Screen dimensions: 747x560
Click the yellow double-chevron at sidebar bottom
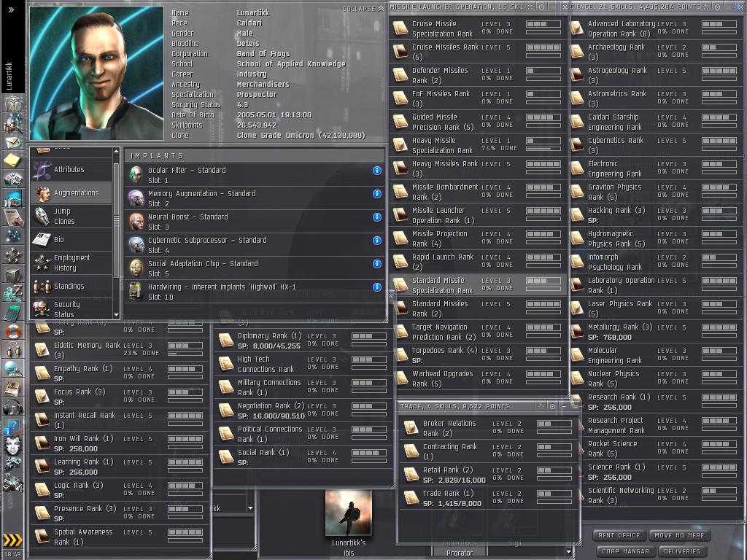12,540
